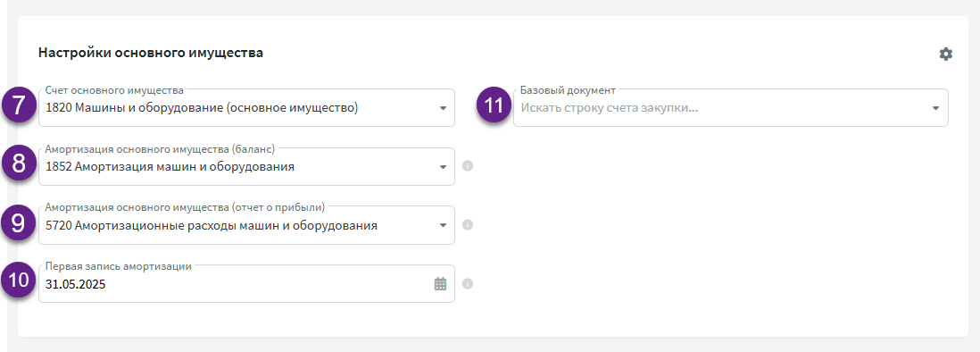The width and height of the screenshot is (980, 352).
Task: Expand the 1852 Амортизация машин dropdown arrow
Action: click(x=443, y=167)
